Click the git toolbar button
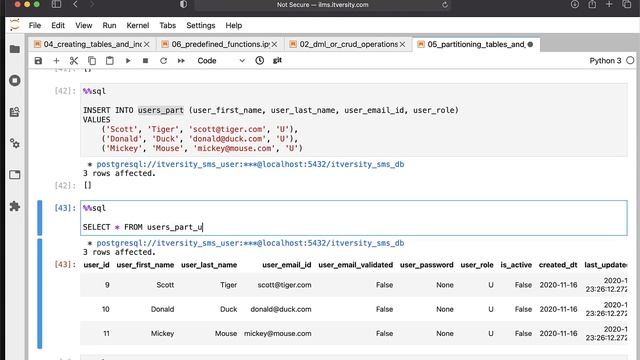Viewport: 640px width, 360px height. 277,60
